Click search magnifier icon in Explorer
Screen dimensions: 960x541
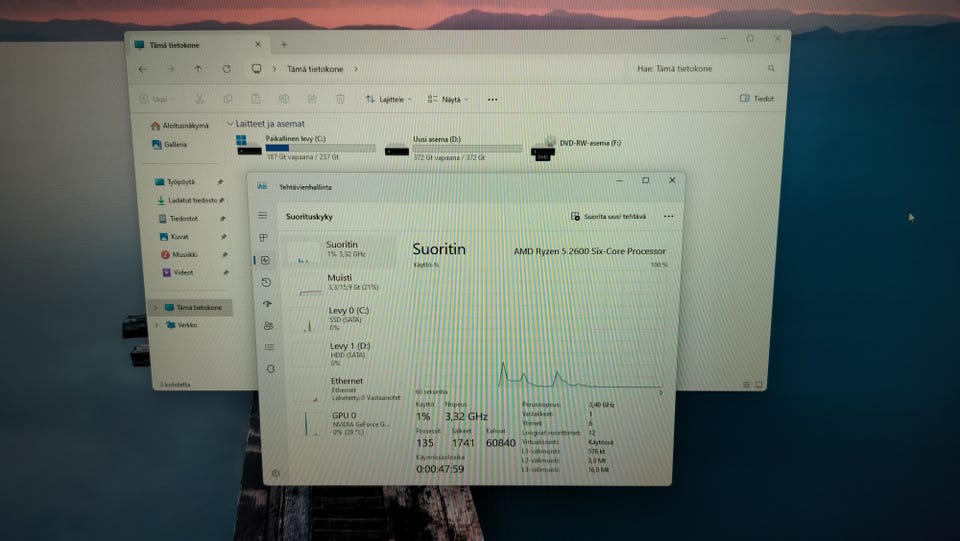point(771,69)
